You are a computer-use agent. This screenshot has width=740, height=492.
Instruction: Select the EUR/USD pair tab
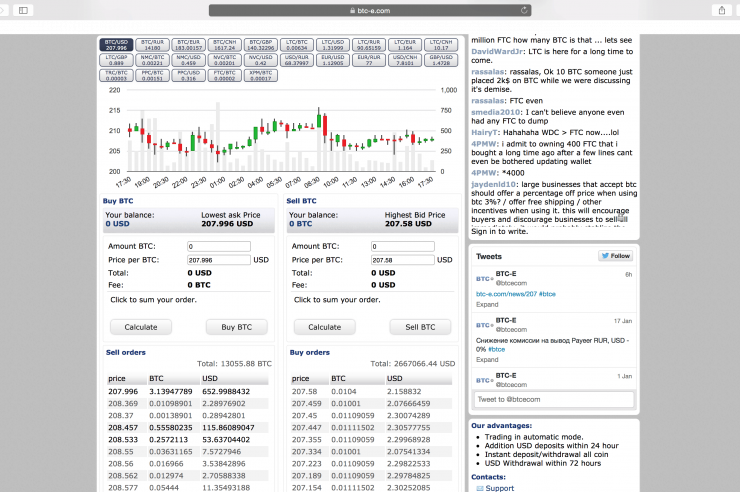(x=333, y=60)
